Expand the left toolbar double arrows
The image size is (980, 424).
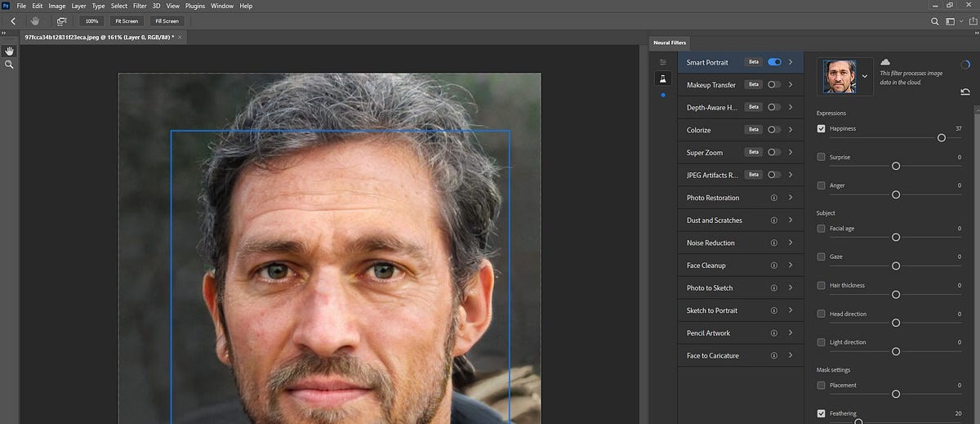click(4, 32)
